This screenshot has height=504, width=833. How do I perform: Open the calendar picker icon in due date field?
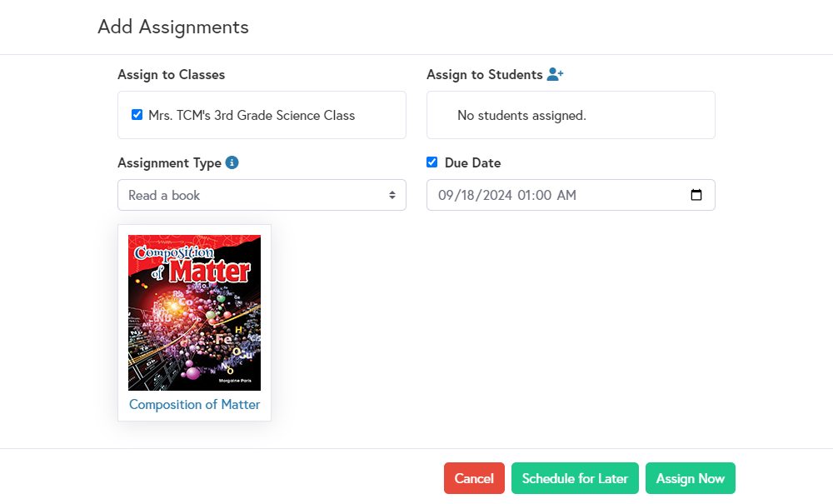tap(696, 195)
